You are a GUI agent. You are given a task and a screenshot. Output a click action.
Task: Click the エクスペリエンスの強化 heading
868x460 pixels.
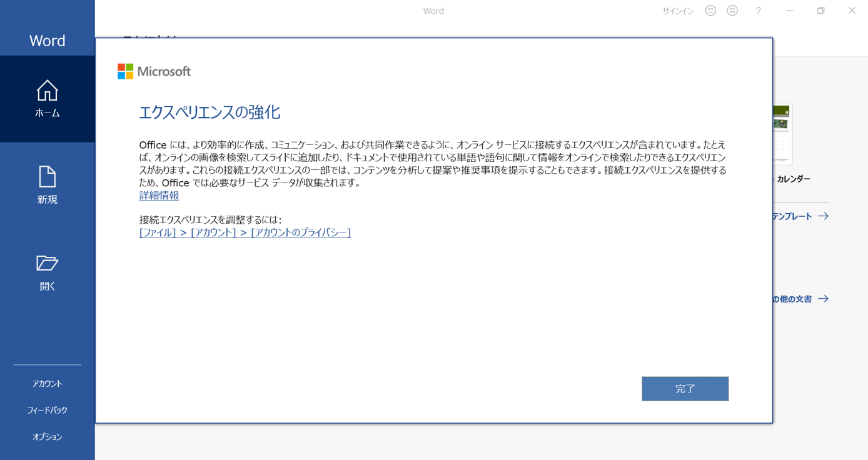tap(209, 112)
